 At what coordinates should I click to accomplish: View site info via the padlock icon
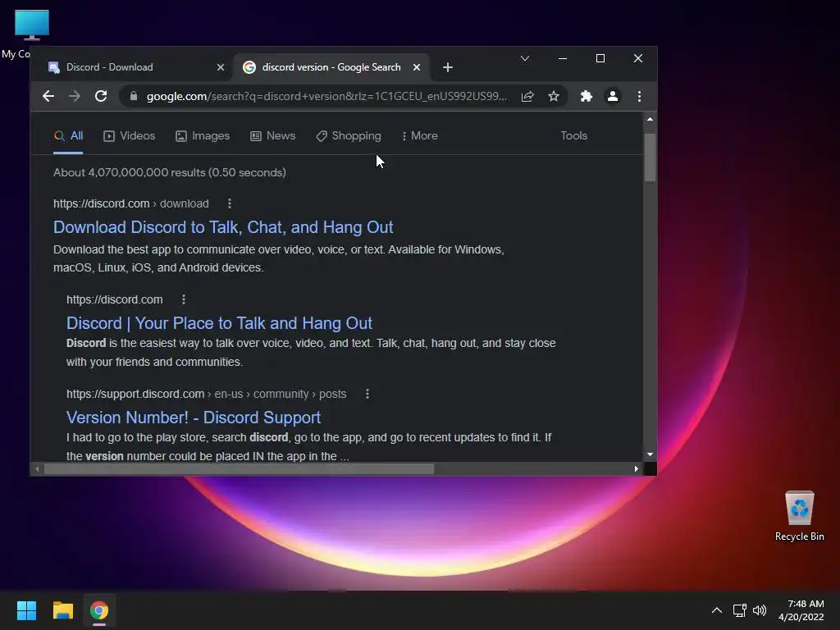(x=134, y=96)
